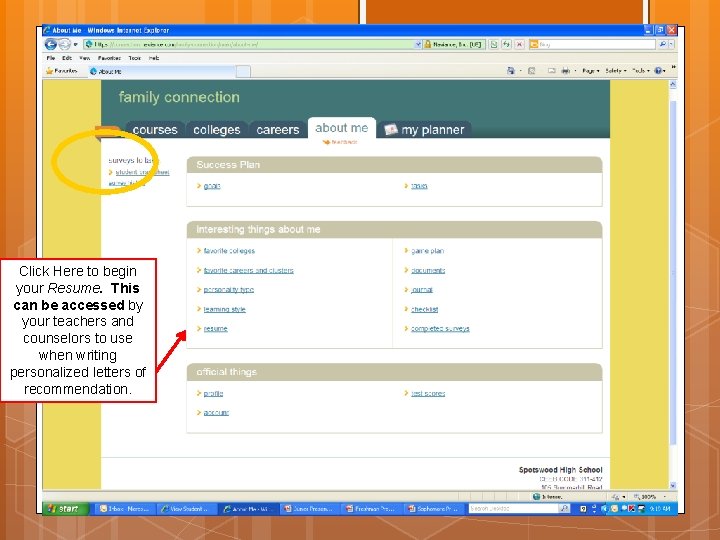The image size is (720, 540).
Task: Click the blue Help question mark icon
Action: click(x=658, y=71)
